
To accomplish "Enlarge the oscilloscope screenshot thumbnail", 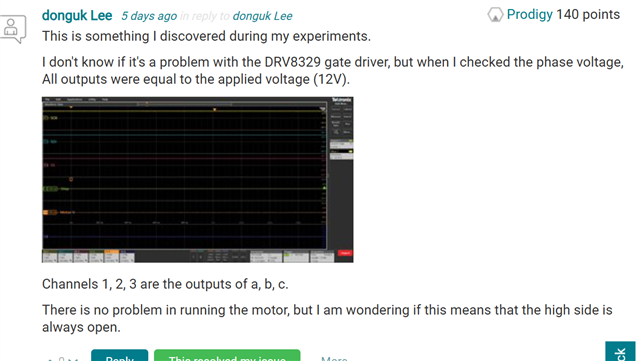I will pyautogui.click(x=198, y=180).
